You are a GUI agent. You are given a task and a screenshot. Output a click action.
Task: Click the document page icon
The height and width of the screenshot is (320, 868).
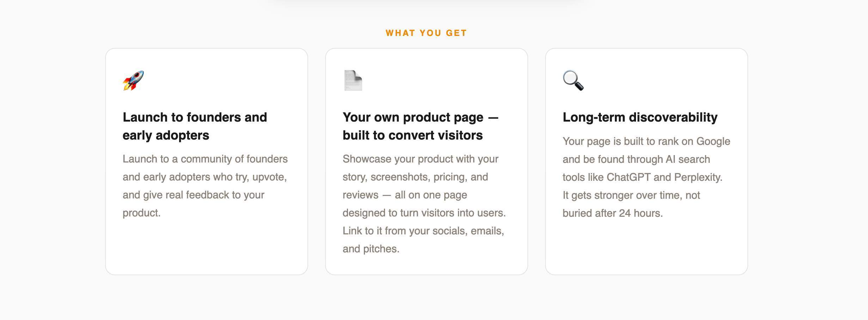[x=353, y=80]
